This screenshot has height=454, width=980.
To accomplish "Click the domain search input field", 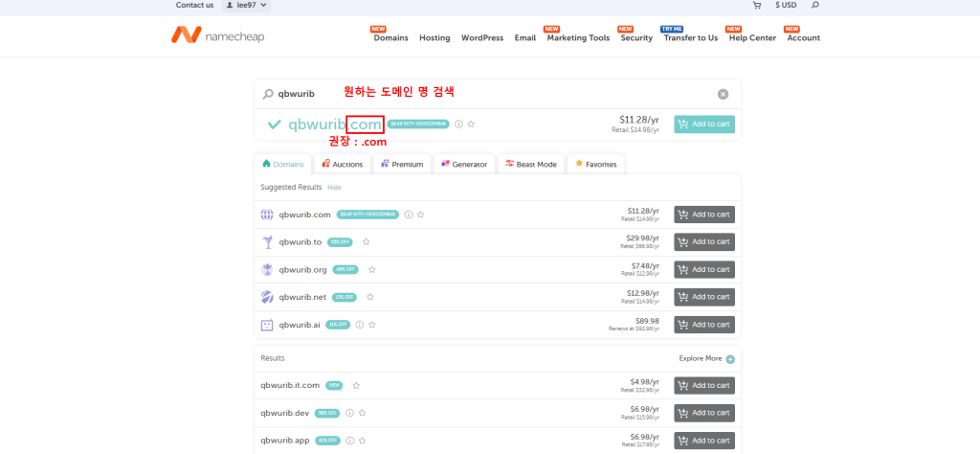I will click(497, 94).
